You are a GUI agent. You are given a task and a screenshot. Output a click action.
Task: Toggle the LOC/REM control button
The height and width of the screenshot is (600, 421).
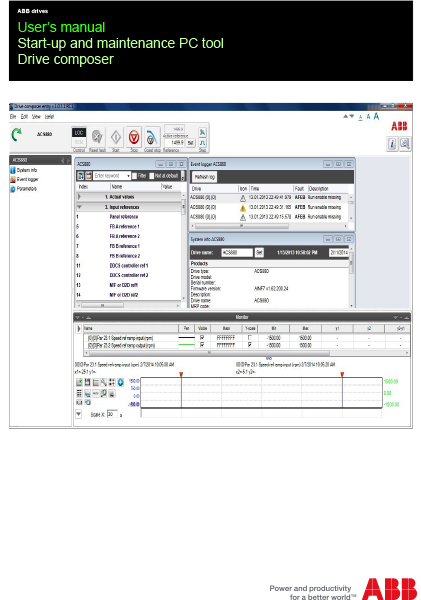pos(79,137)
